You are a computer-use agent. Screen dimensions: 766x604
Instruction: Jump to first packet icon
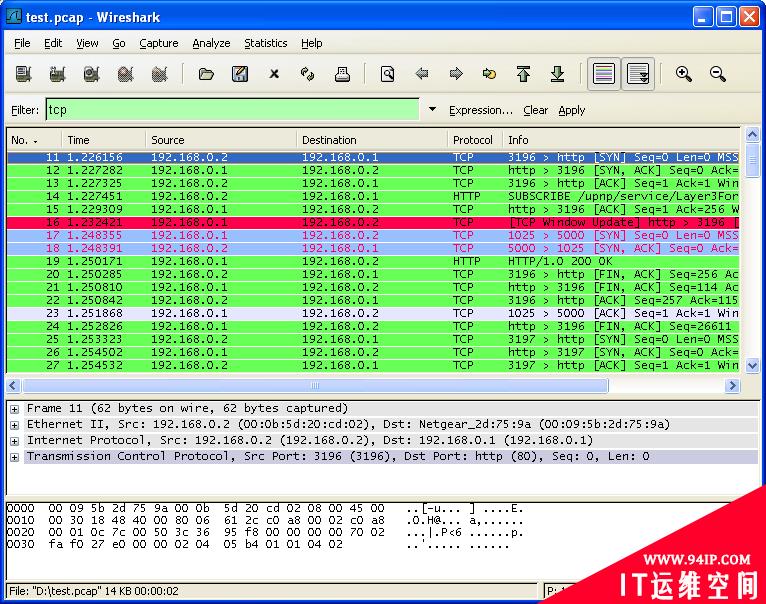pos(523,74)
